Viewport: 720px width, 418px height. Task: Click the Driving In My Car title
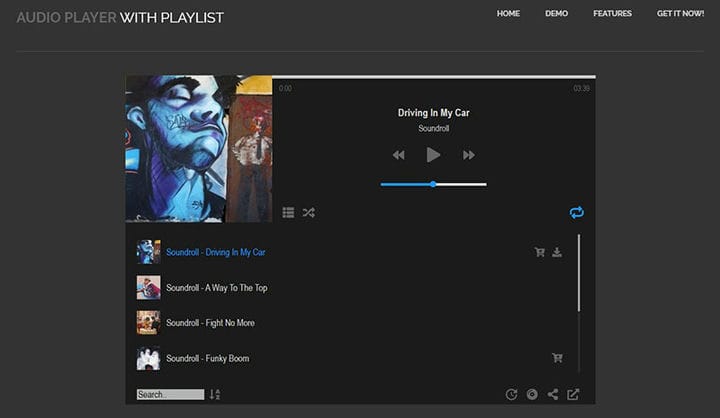click(433, 113)
